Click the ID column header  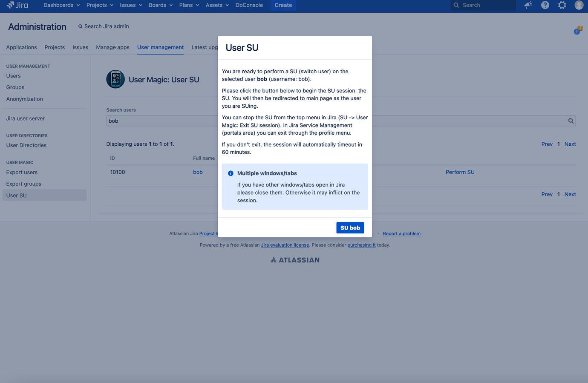pyautogui.click(x=112, y=158)
